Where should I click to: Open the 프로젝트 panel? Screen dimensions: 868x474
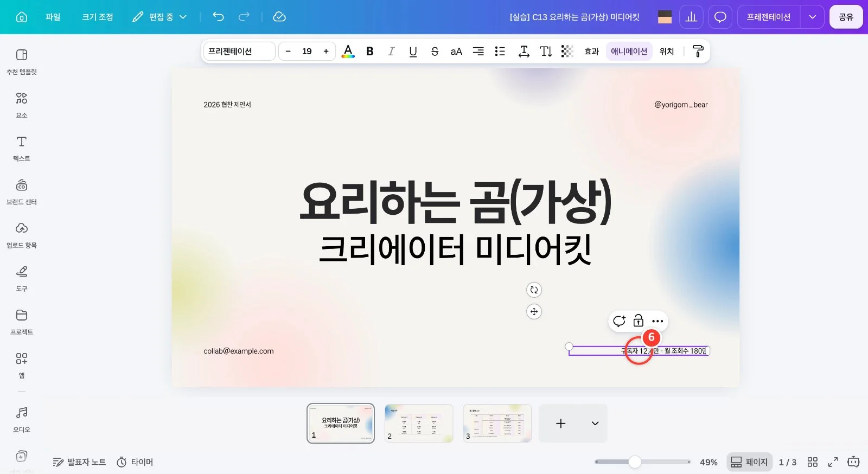pyautogui.click(x=22, y=322)
